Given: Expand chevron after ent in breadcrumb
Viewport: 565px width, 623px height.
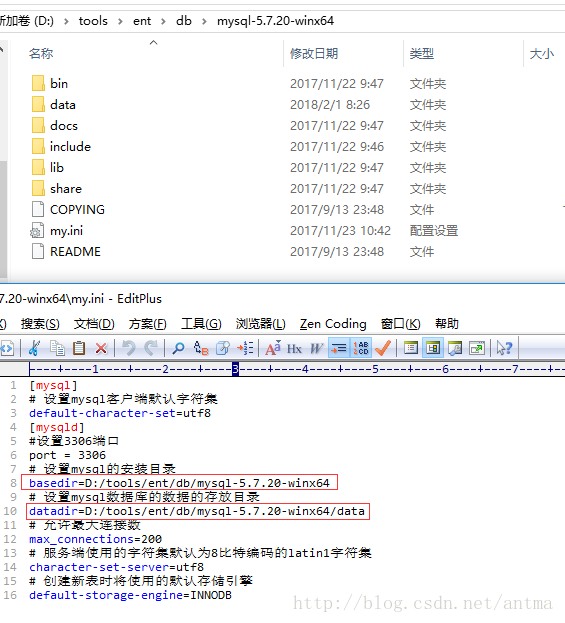Looking at the screenshot, I should click(163, 21).
